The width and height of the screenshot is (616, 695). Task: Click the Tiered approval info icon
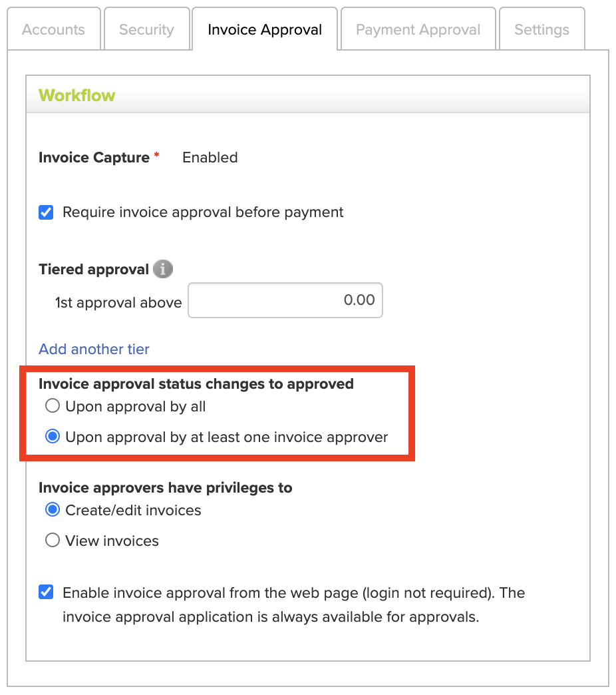pos(162,269)
